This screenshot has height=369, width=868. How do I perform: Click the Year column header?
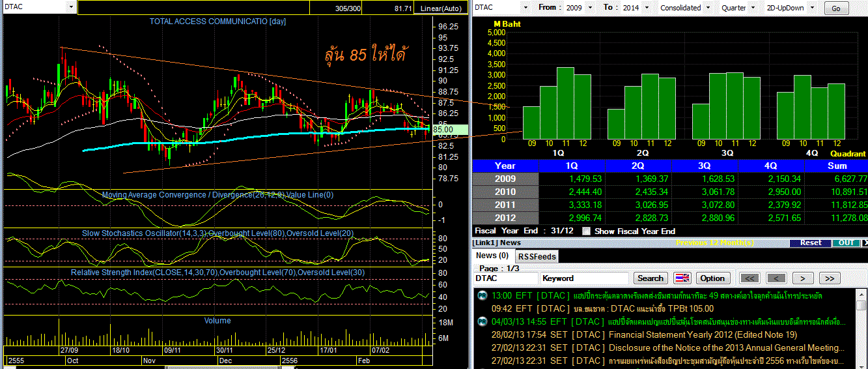(505, 166)
